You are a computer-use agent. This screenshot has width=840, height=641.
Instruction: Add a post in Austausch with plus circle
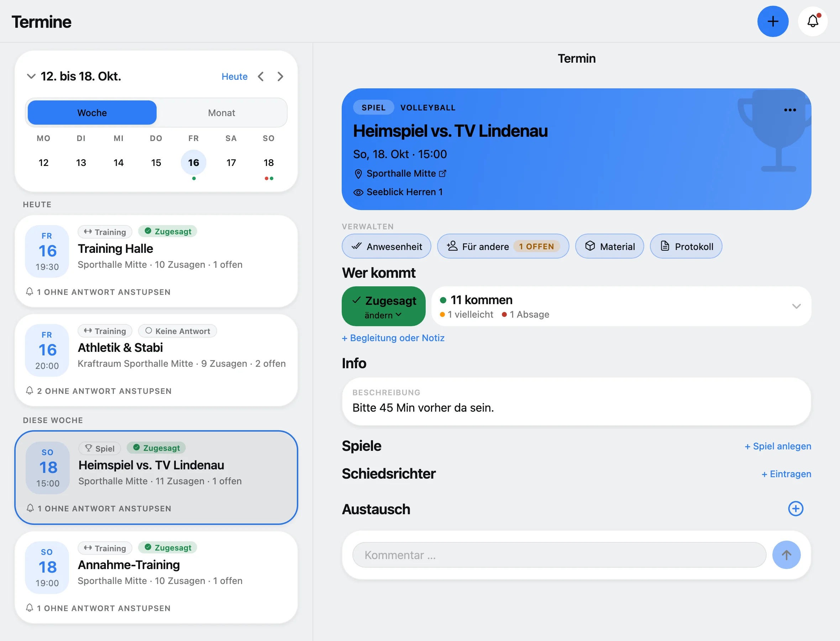point(796,509)
